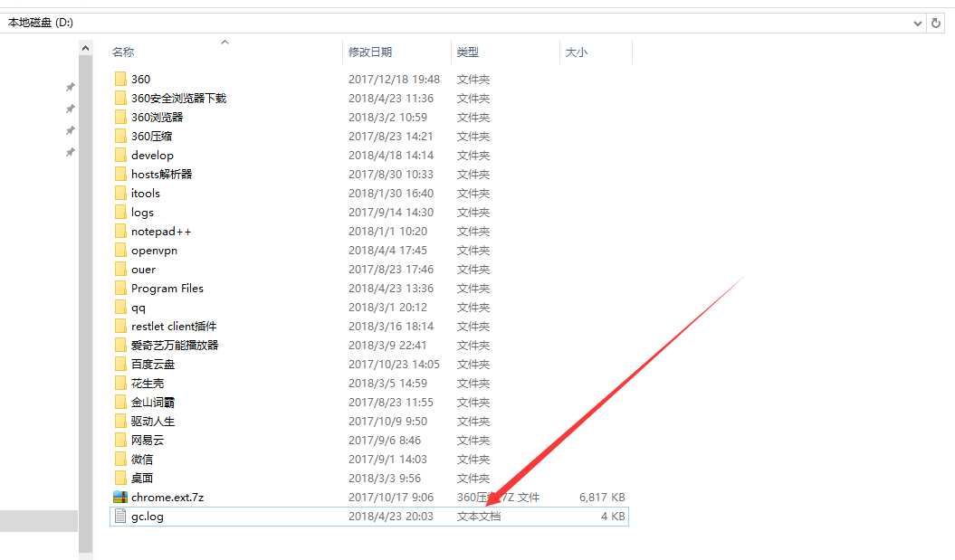Click the date 2018/4/18 14:14
This screenshot has width=955, height=560.
point(391,156)
